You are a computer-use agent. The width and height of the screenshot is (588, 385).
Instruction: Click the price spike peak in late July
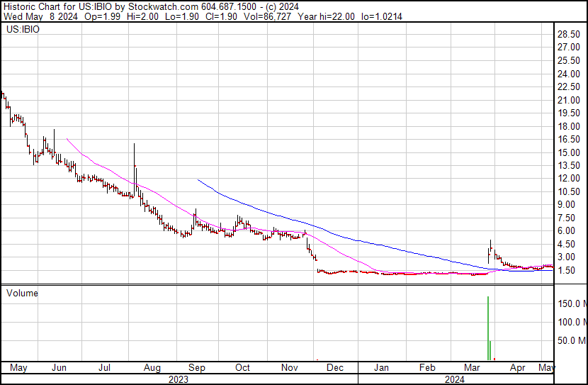coord(135,145)
